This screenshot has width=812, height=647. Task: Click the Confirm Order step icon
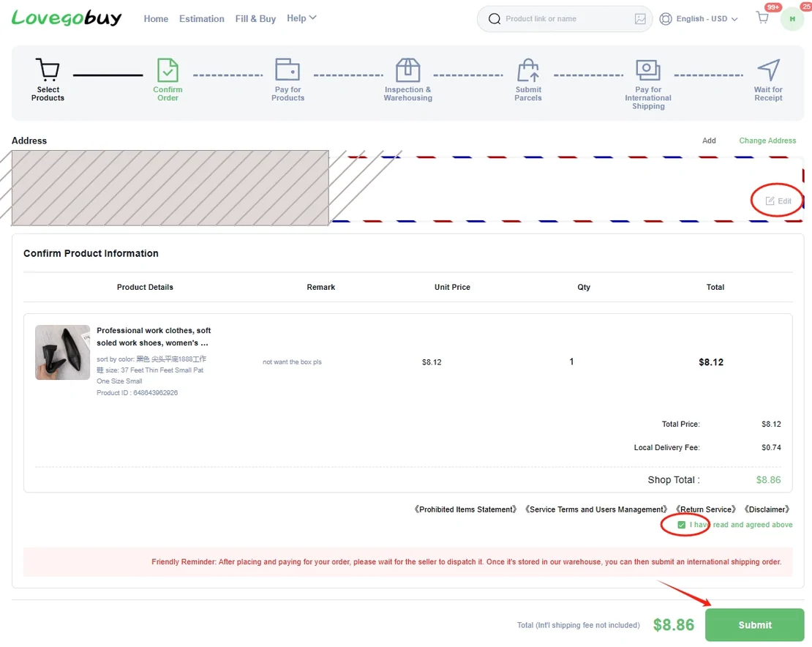[x=168, y=70]
